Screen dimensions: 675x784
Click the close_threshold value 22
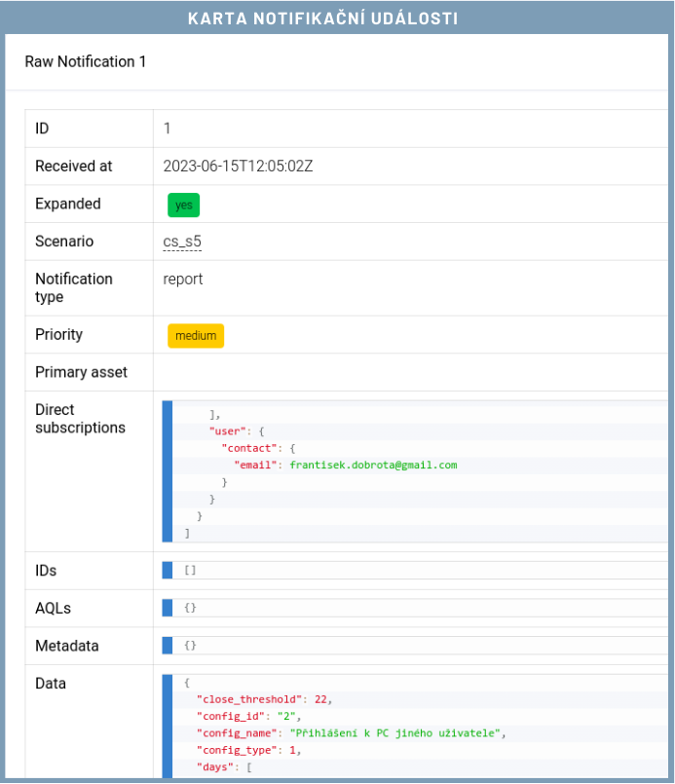(x=320, y=698)
